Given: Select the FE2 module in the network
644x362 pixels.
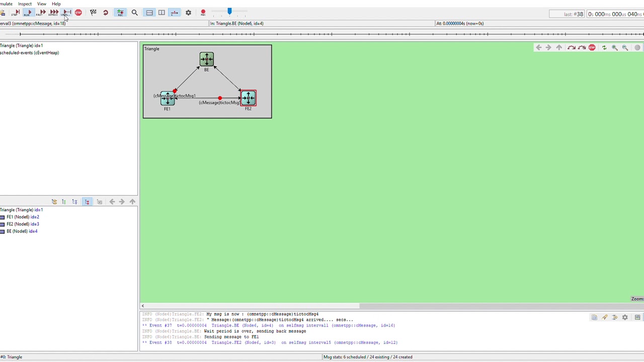Looking at the screenshot, I should tap(248, 98).
